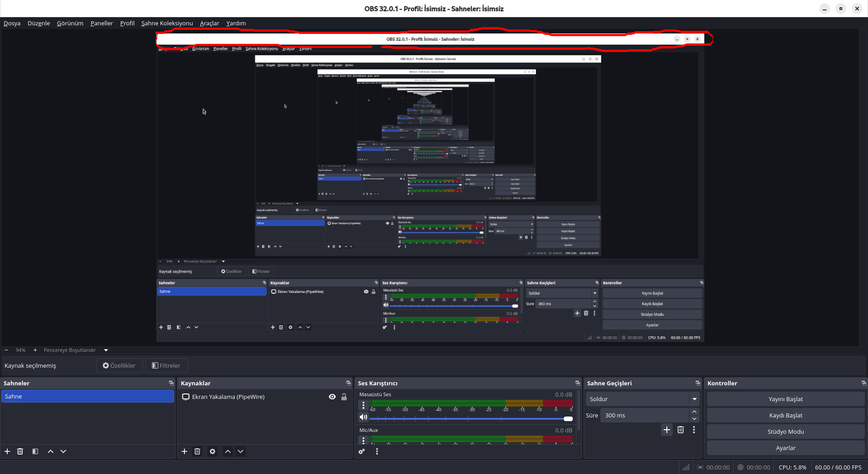
Task: Click the 300 ms duration field
Action: click(645, 415)
